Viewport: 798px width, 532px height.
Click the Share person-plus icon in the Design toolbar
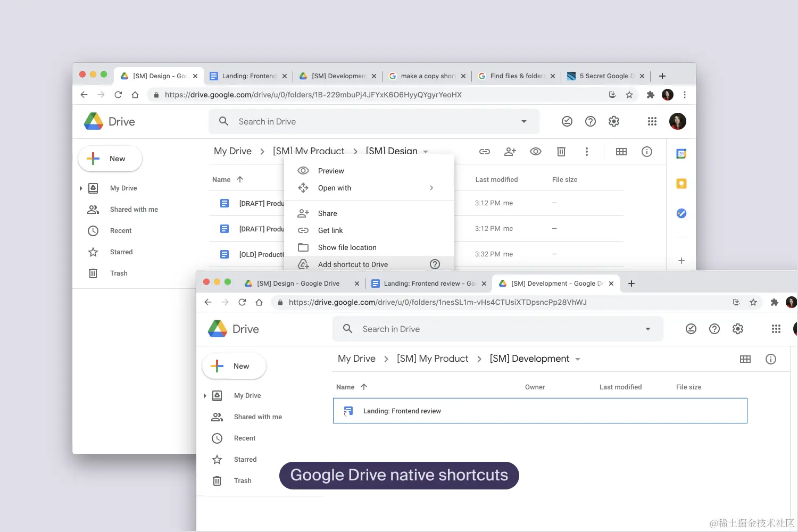coord(510,152)
